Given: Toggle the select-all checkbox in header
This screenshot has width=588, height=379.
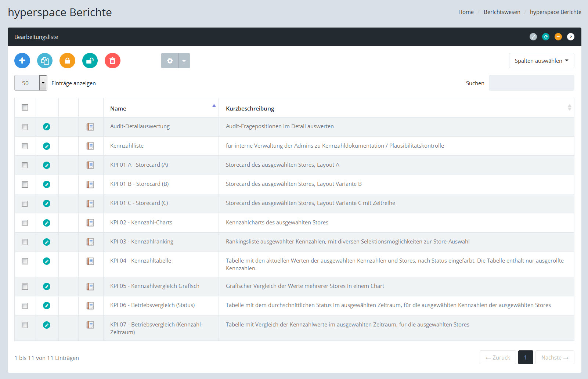Looking at the screenshot, I should [x=25, y=108].
